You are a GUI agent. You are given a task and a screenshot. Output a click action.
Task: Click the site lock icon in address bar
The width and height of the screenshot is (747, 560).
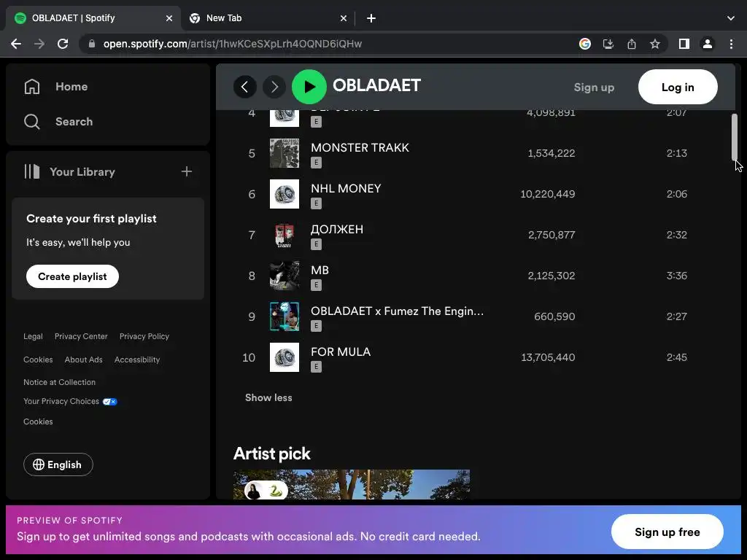[x=92, y=44]
